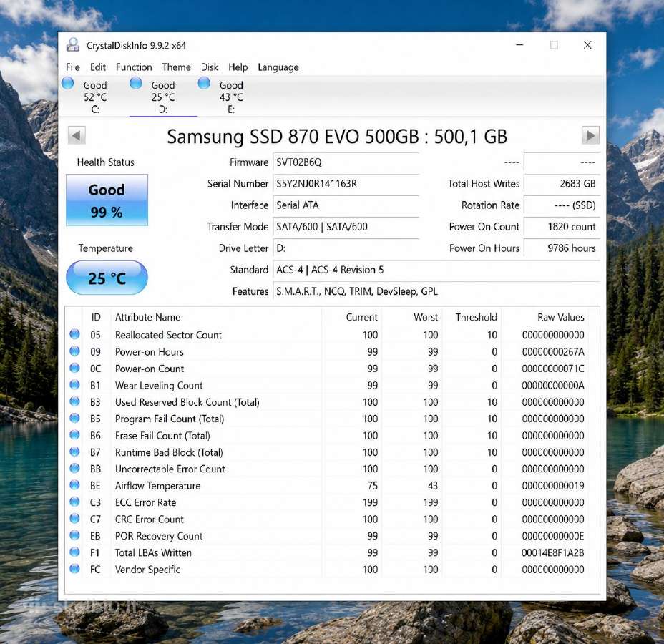Click the Serial Number field value
This screenshot has height=644, width=664.
[x=346, y=184]
